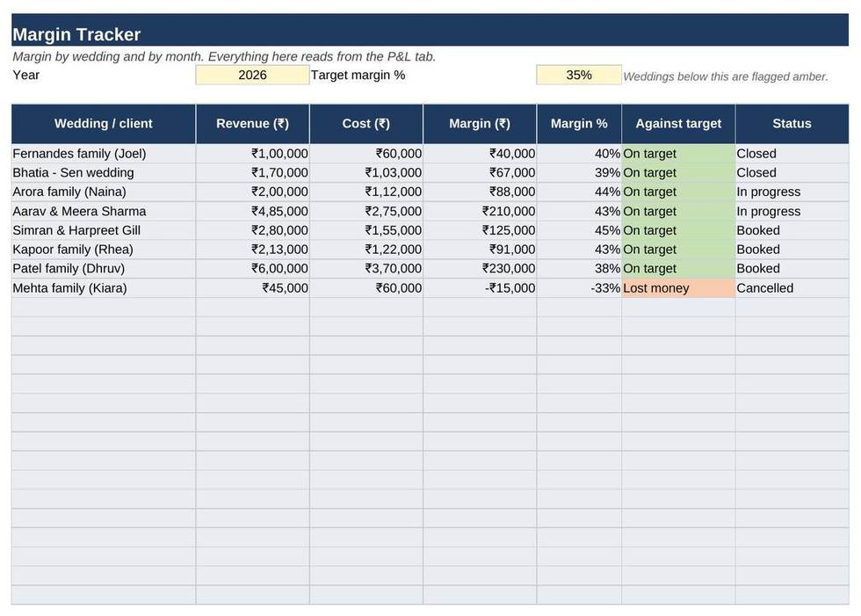Click the Target margin % label
861x616 pixels.
pos(358,76)
